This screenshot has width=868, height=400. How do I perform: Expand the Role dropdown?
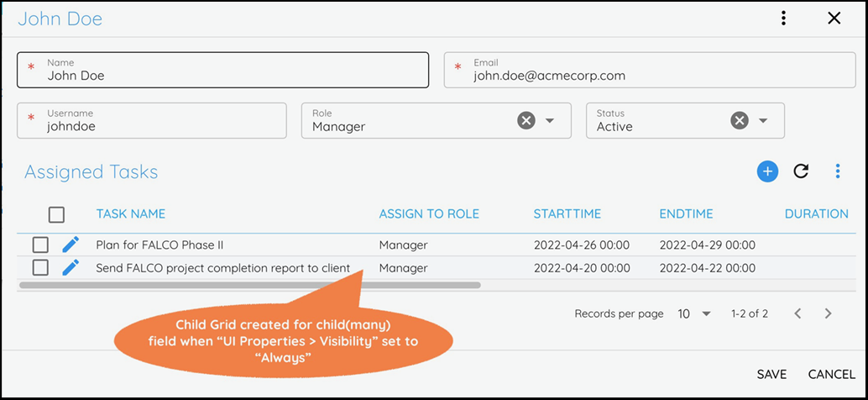tap(550, 121)
